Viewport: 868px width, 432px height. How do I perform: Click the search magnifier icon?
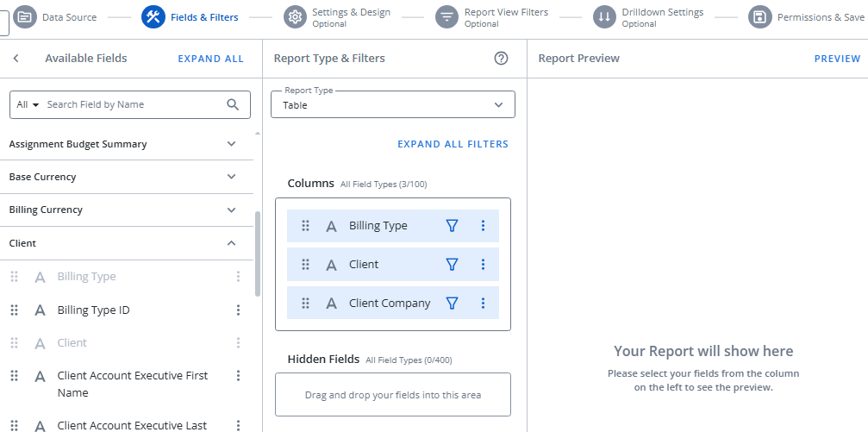[233, 104]
